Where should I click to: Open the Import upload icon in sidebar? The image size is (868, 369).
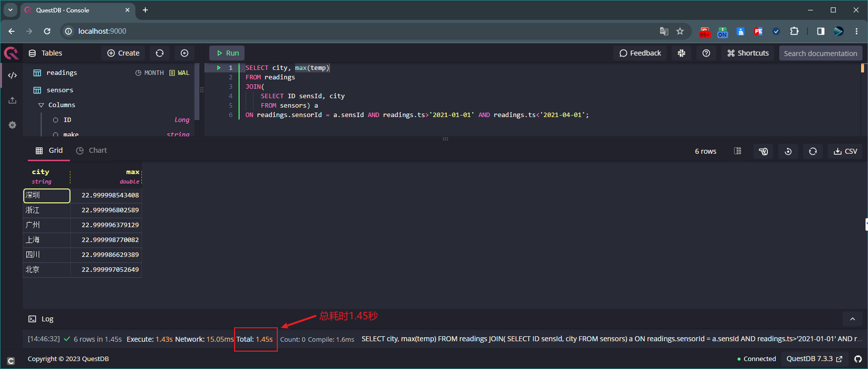pos(12,100)
